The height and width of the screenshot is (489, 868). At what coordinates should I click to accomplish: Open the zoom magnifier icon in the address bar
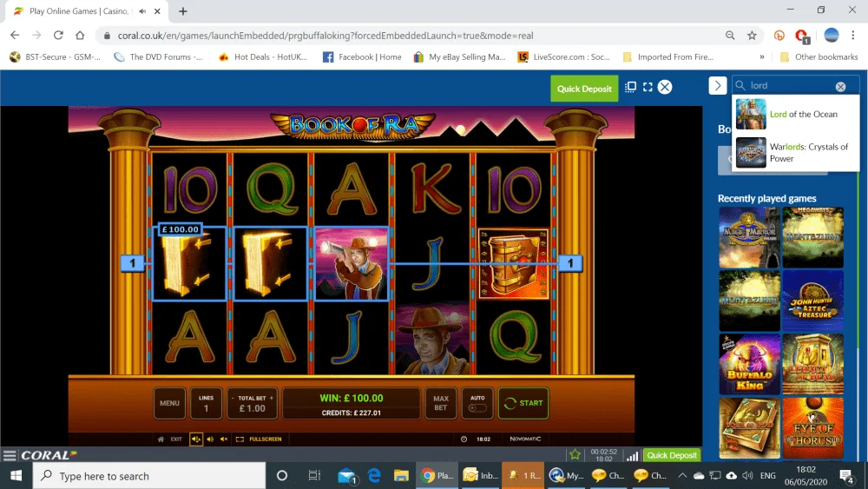[x=730, y=36]
